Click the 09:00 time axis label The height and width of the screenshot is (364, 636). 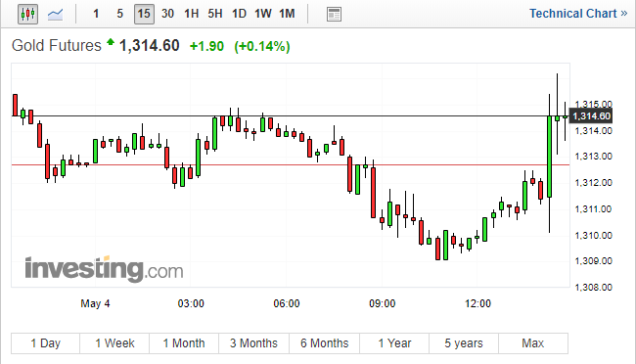coord(382,303)
